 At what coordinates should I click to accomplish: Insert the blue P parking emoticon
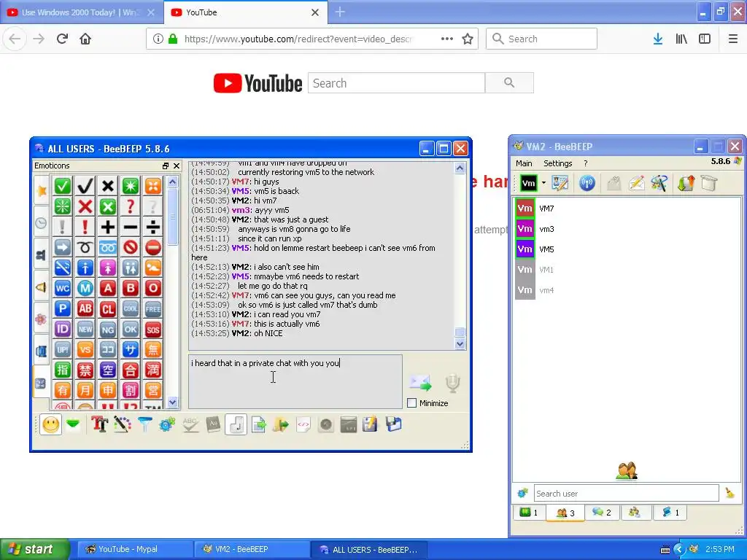(63, 308)
